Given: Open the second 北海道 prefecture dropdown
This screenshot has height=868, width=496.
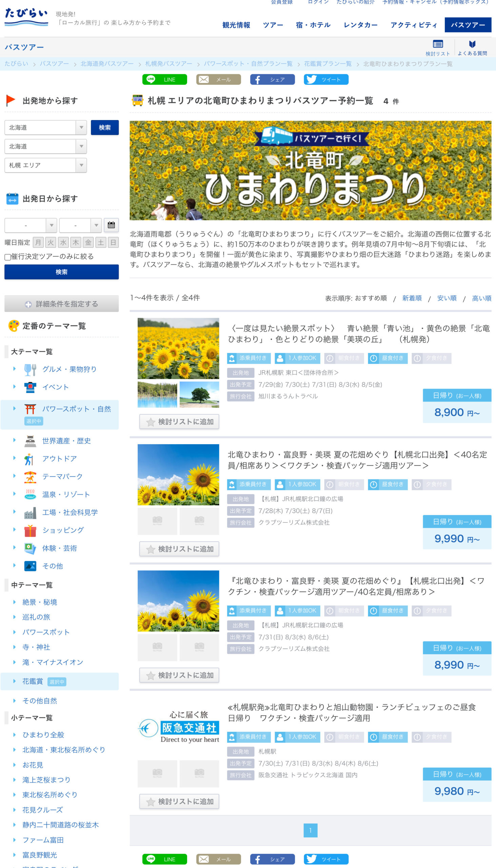Looking at the screenshot, I should click(x=46, y=146).
